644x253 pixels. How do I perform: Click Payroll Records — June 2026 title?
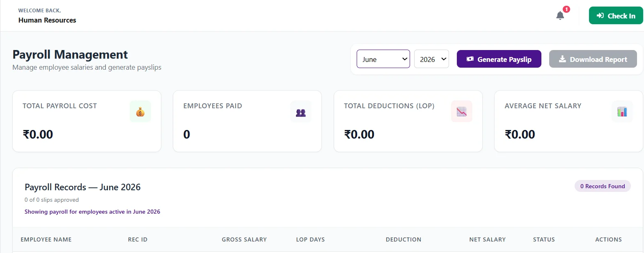coord(83,187)
